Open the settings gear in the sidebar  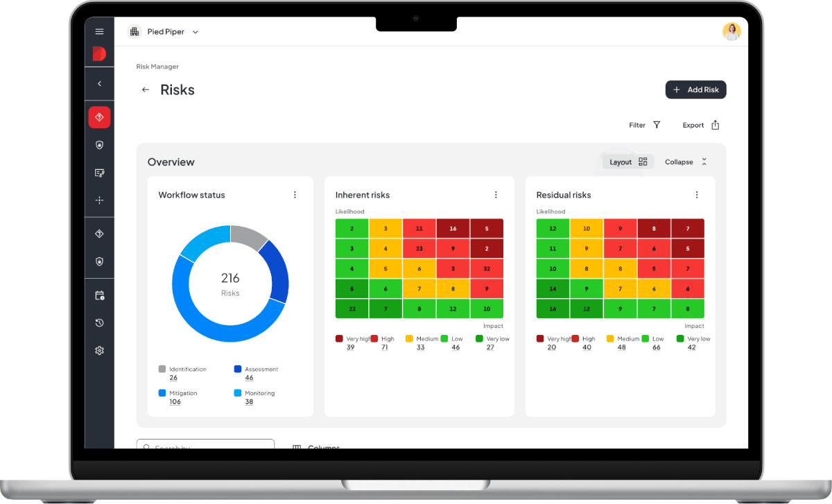coord(99,351)
